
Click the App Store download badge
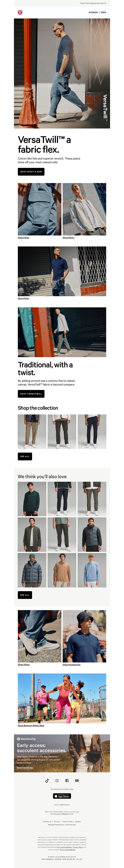(62, 796)
